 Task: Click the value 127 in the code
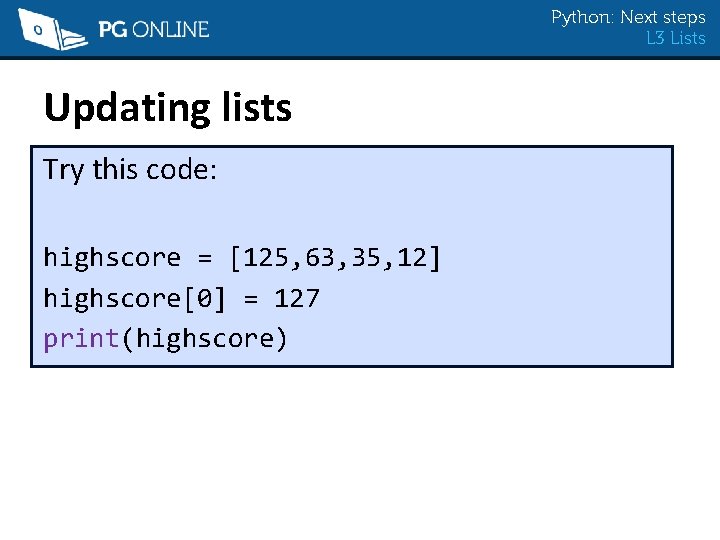[x=296, y=298]
